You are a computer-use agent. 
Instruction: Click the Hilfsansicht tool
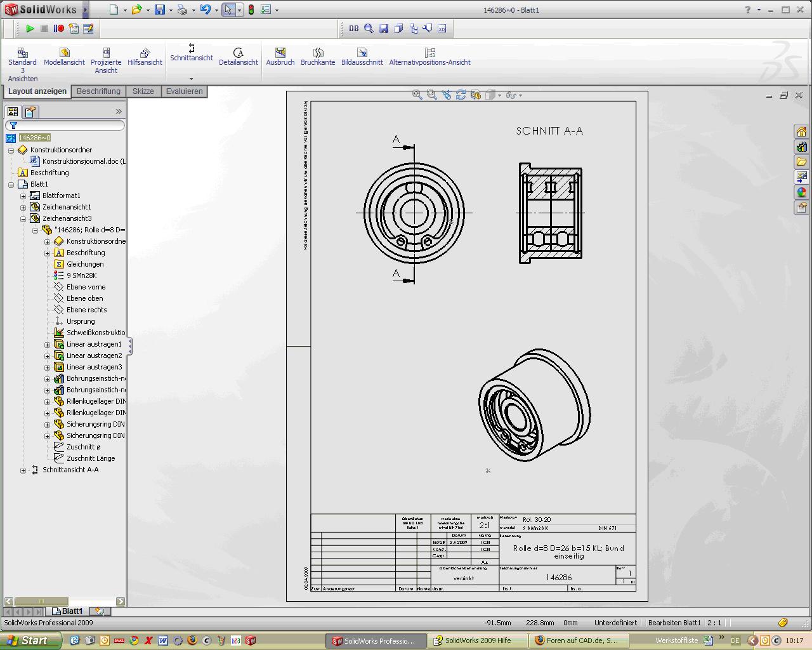pyautogui.click(x=145, y=56)
